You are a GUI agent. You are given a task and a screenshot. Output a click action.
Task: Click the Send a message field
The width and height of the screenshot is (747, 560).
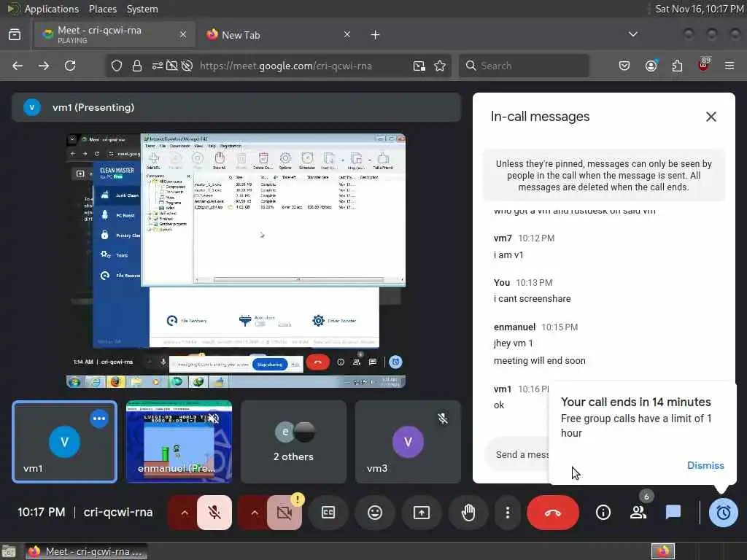click(x=517, y=454)
